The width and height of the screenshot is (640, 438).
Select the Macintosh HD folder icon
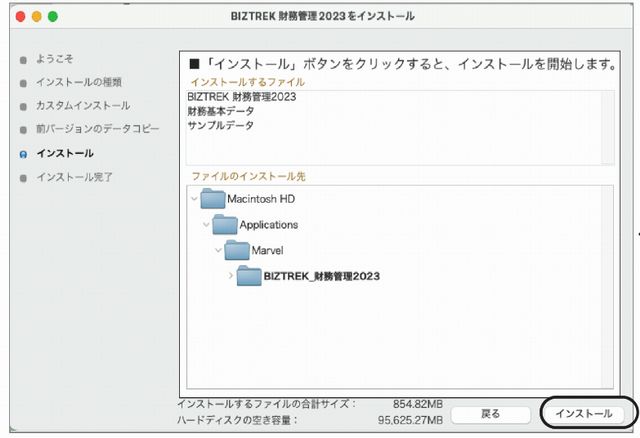[x=213, y=198]
